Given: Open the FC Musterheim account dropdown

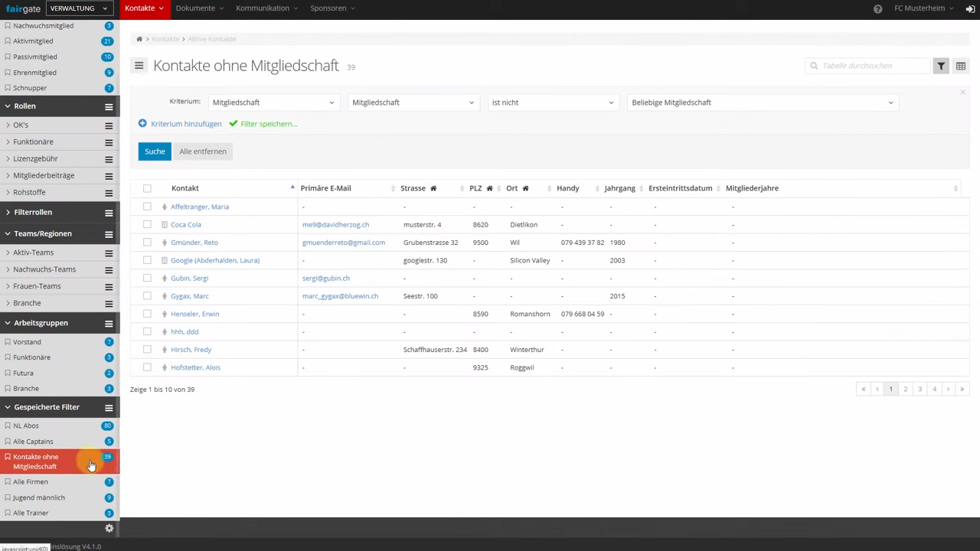Looking at the screenshot, I should click(x=924, y=8).
